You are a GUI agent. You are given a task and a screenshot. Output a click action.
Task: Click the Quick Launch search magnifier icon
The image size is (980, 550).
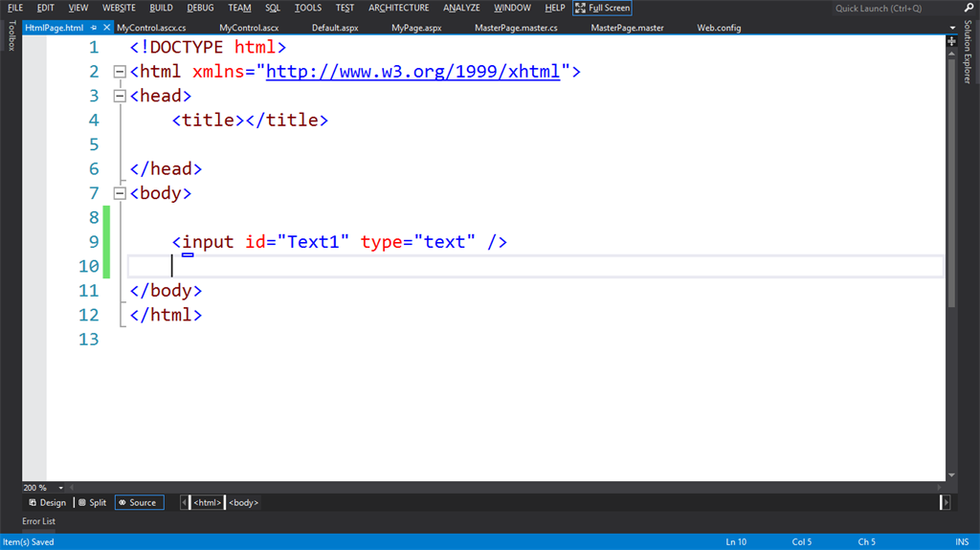969,8
